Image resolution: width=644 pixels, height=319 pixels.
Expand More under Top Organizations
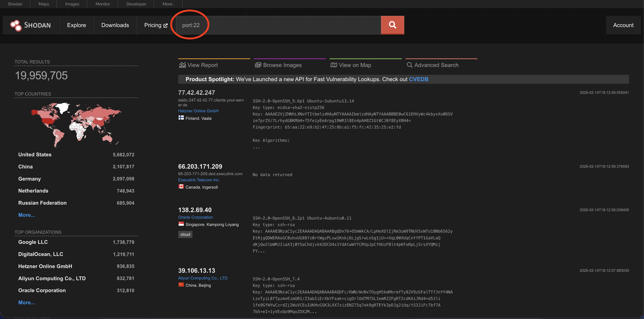(x=26, y=302)
